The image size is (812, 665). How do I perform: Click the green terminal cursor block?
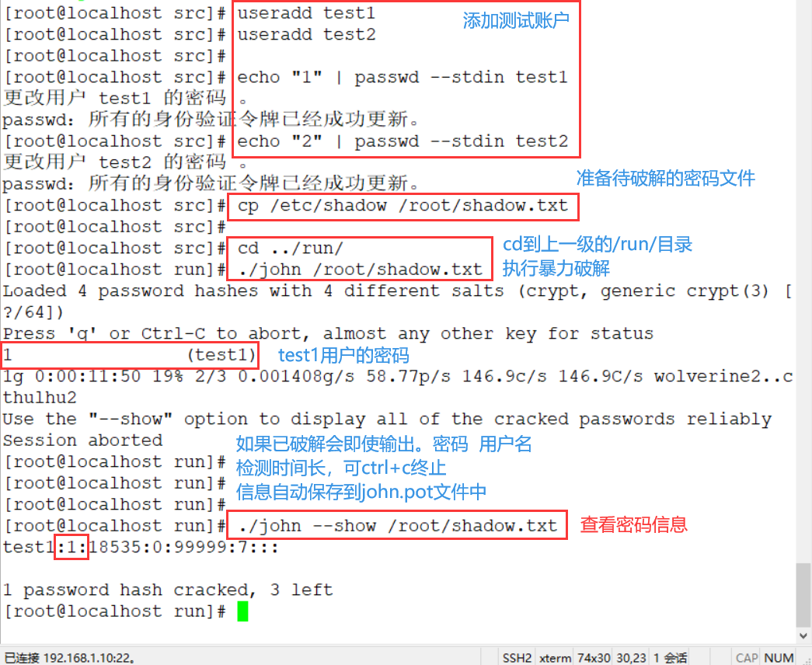click(x=242, y=611)
